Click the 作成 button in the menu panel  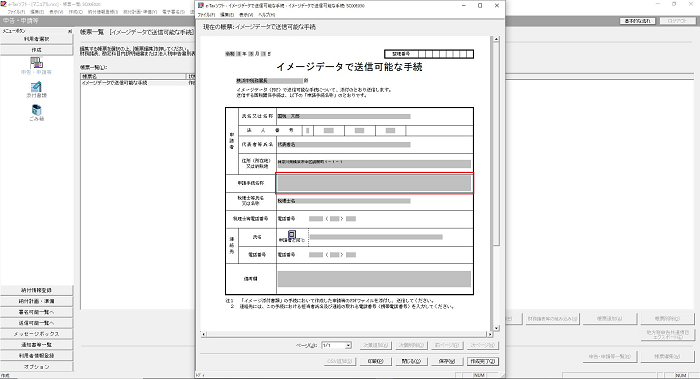[x=37, y=50]
